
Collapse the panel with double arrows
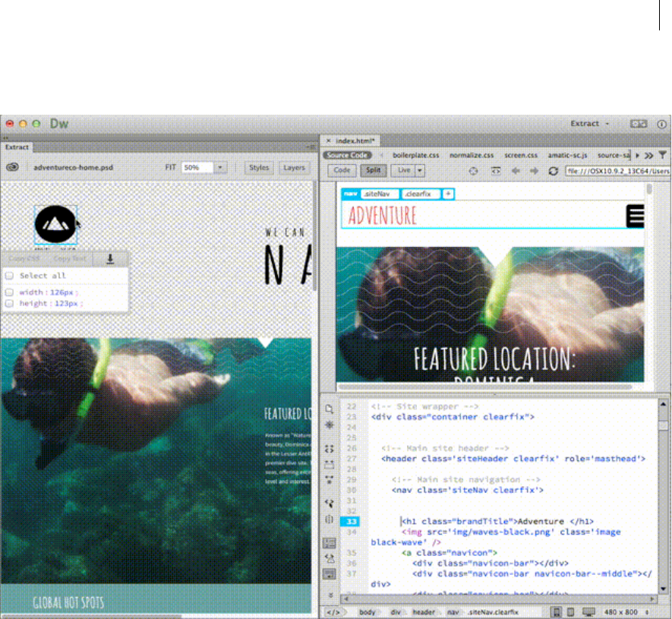click(x=6, y=137)
